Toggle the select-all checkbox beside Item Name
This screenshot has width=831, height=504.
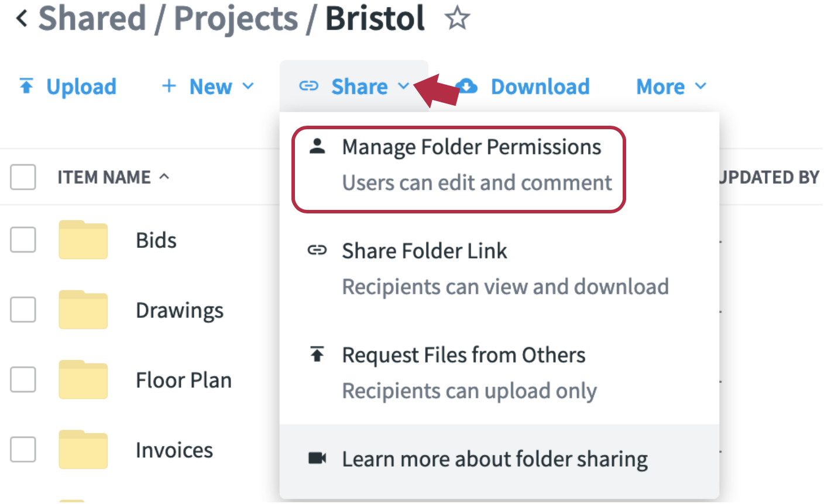23,177
